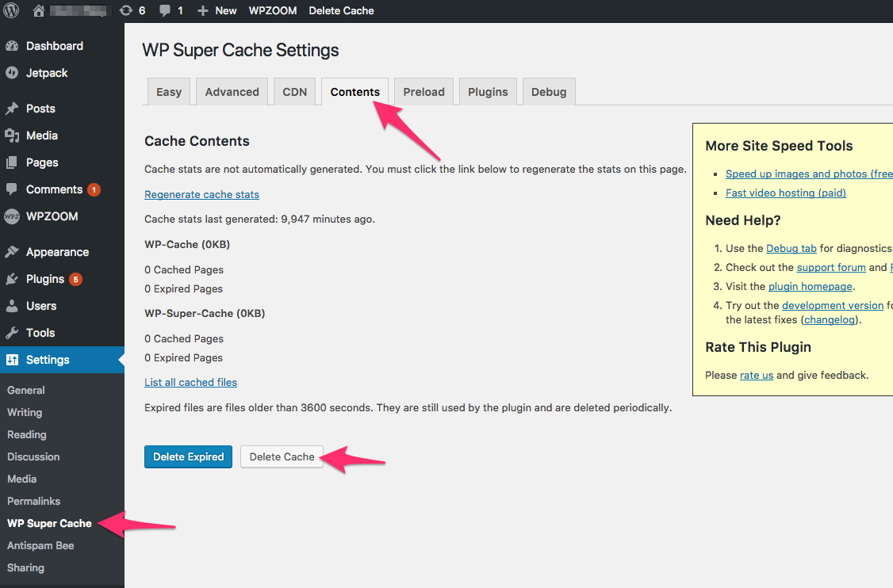Click the Users person icon
This screenshot has width=893, height=588.
pos(12,306)
